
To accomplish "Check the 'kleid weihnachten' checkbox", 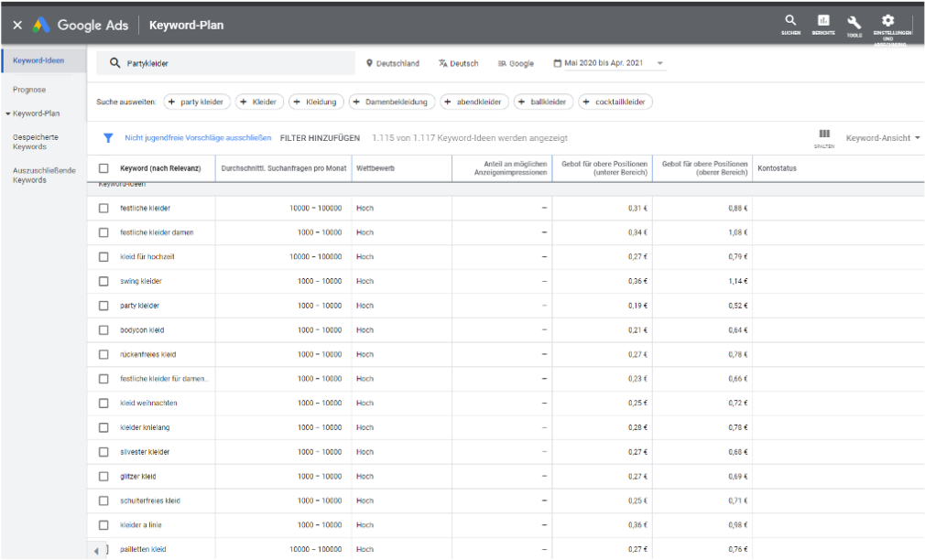I will point(103,404).
